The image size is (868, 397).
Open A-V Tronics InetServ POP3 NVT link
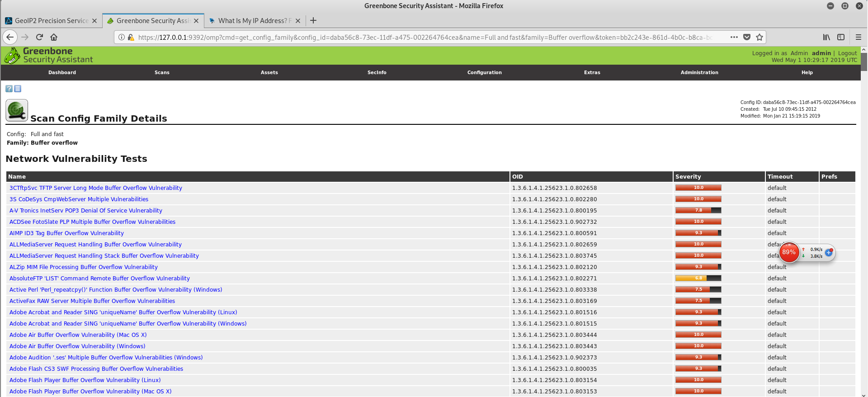point(86,210)
